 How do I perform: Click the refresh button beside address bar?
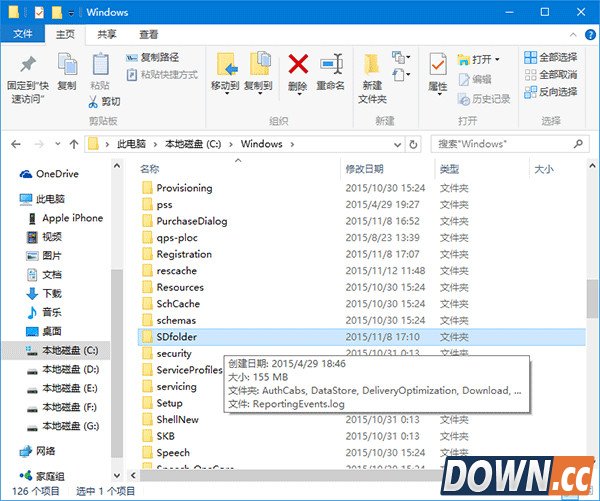413,144
